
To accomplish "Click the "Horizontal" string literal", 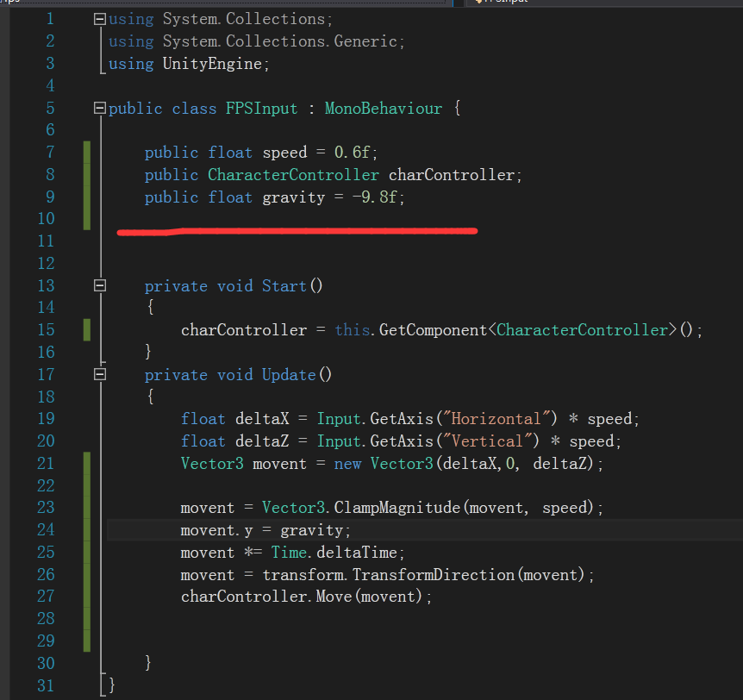I will tap(496, 419).
